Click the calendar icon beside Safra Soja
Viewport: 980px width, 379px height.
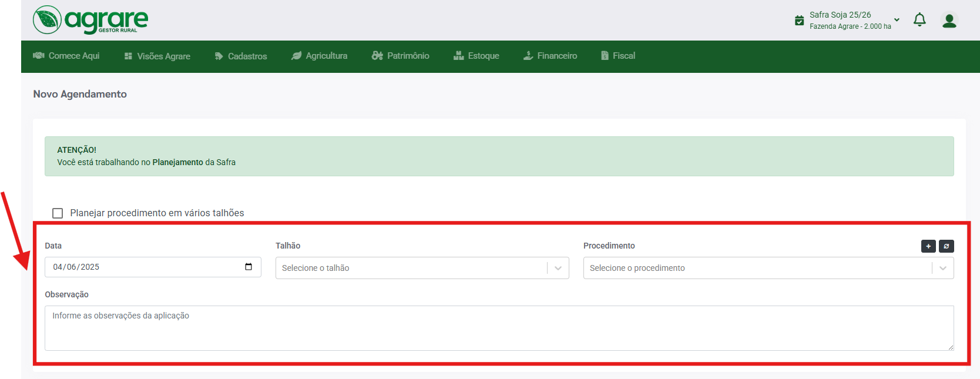click(x=799, y=21)
